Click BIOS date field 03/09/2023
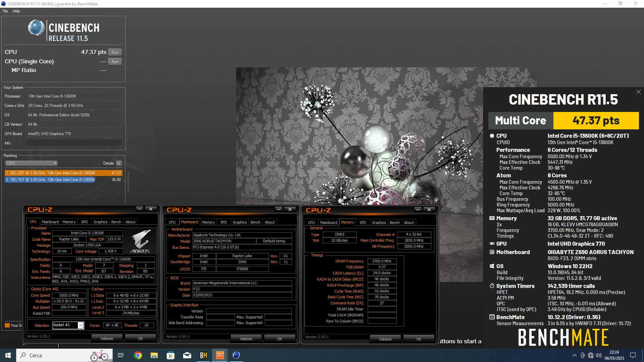Screen dimensions: 644x362 [x=242, y=295]
